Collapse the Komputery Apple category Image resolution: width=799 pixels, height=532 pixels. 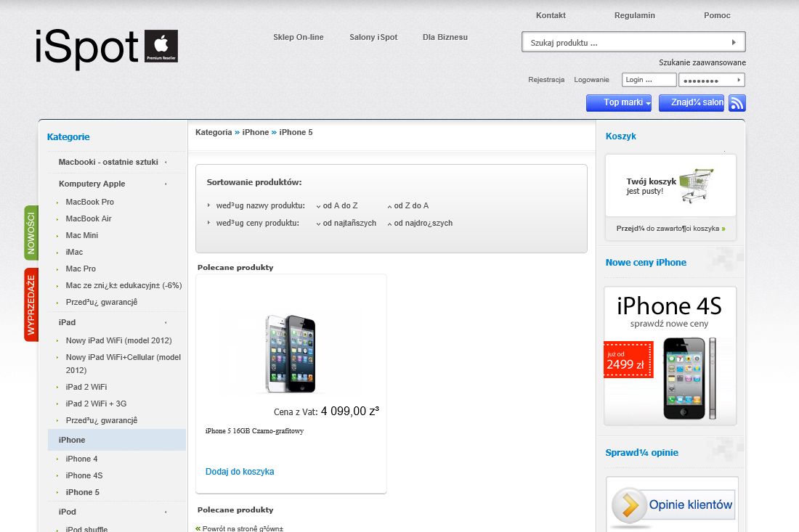coord(166,184)
